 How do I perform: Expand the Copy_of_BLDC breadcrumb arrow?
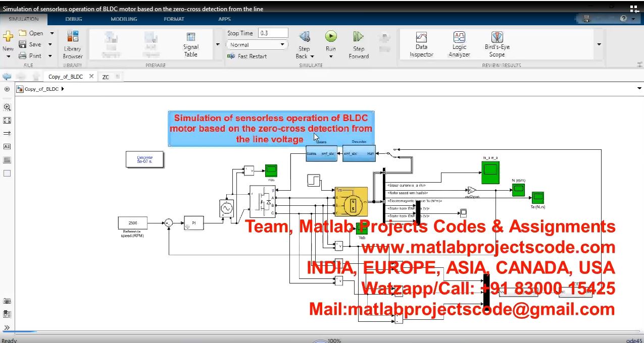(63, 89)
